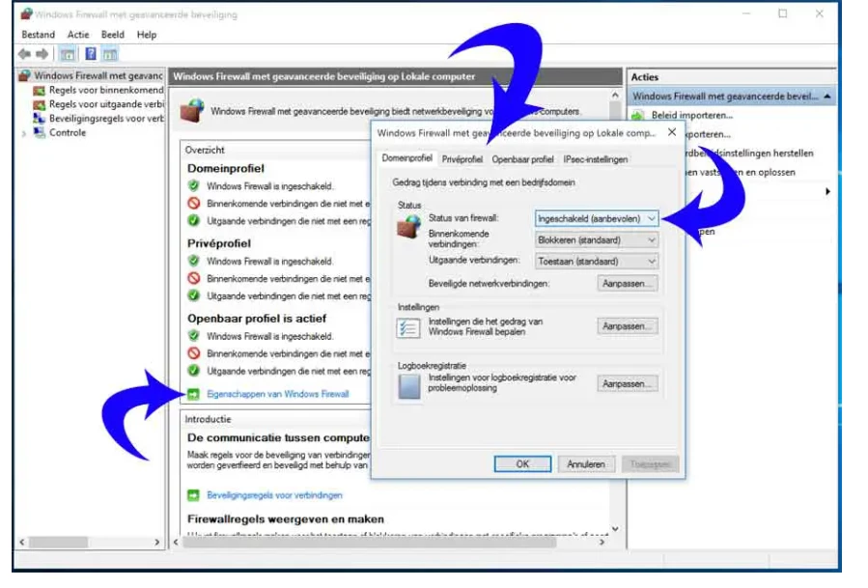This screenshot has width=868, height=588.
Task: Open Regels voor uitgaande verbi tree item
Action: (x=98, y=104)
